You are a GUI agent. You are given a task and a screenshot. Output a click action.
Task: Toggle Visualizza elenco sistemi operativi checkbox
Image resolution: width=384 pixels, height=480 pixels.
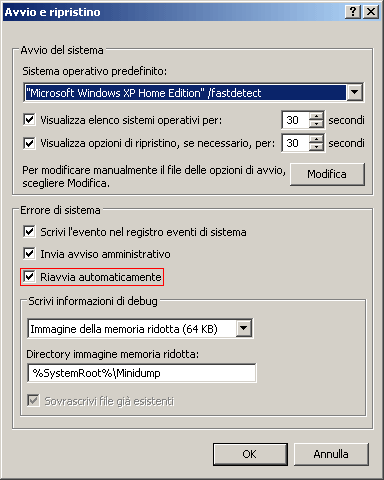click(x=29, y=119)
